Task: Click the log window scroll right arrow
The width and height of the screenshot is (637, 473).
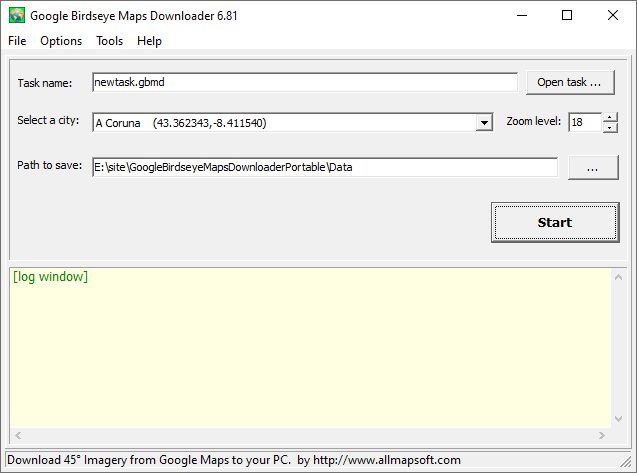Action: click(602, 435)
